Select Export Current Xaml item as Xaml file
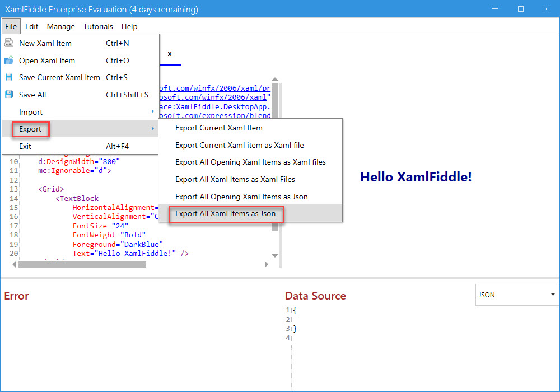Screen dimensions: 560x392 click(250, 145)
